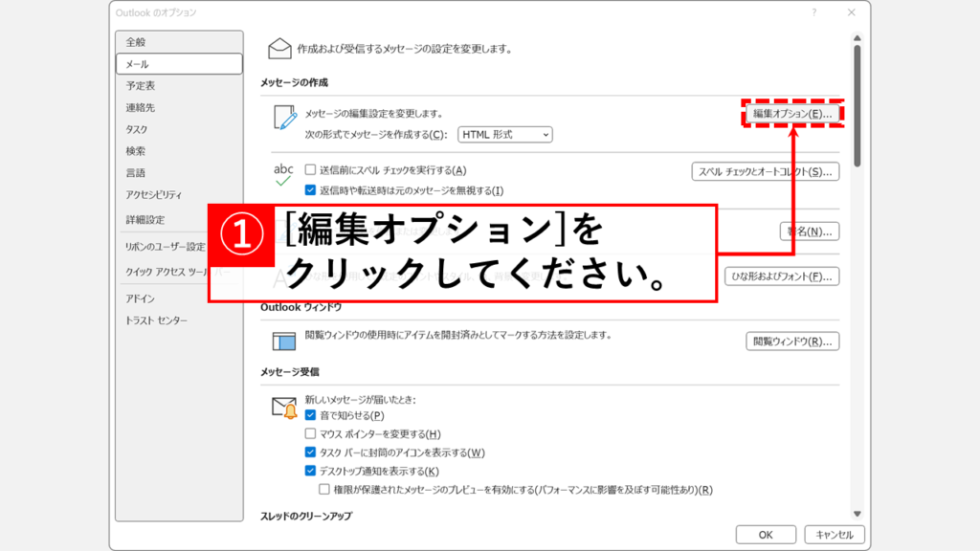Toggle デスクトップ通知を表示する(K) checkbox

[x=310, y=471]
